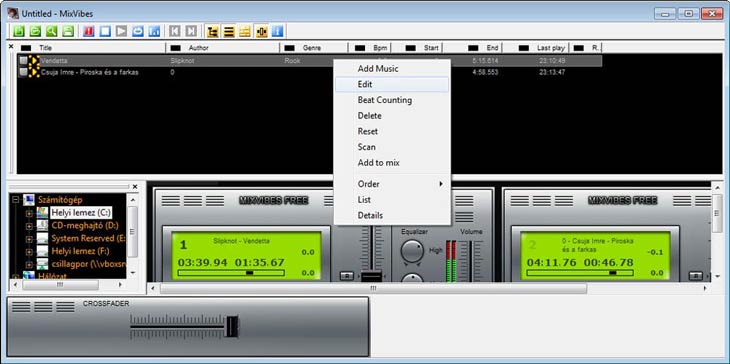Click the gray Play triangle toolbar icon

(122, 31)
